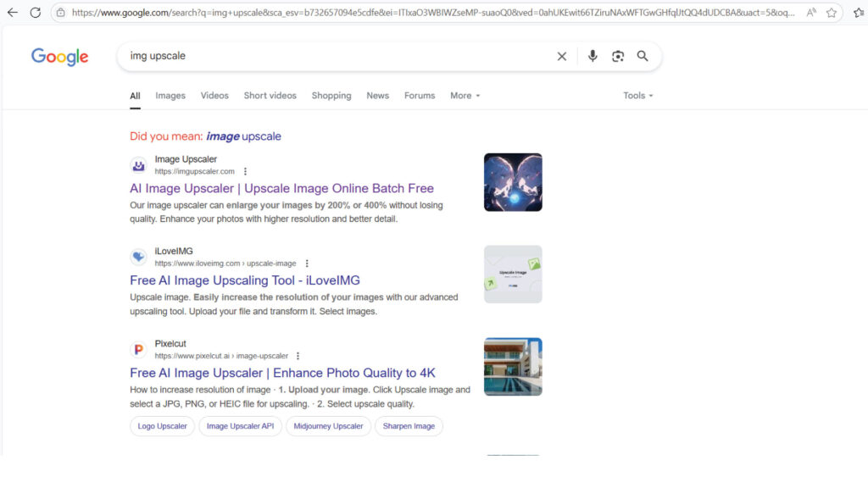Start voice search with microphone icon
868x488 pixels.
pyautogui.click(x=593, y=56)
